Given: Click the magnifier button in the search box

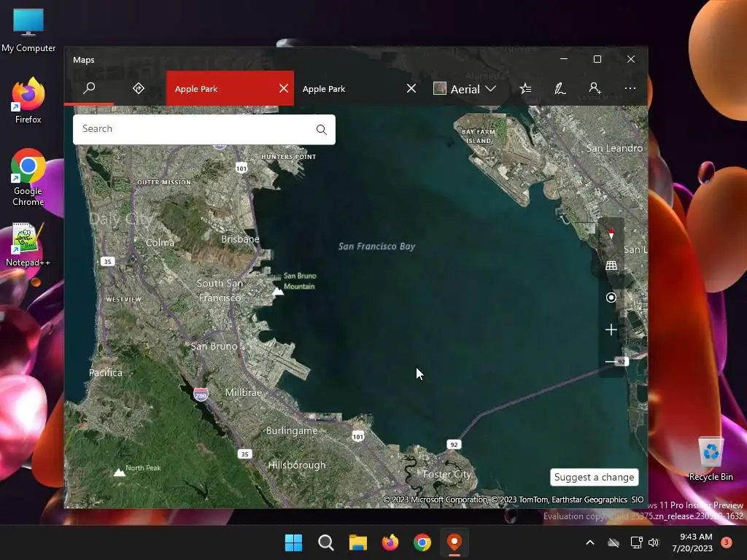Looking at the screenshot, I should point(322,129).
